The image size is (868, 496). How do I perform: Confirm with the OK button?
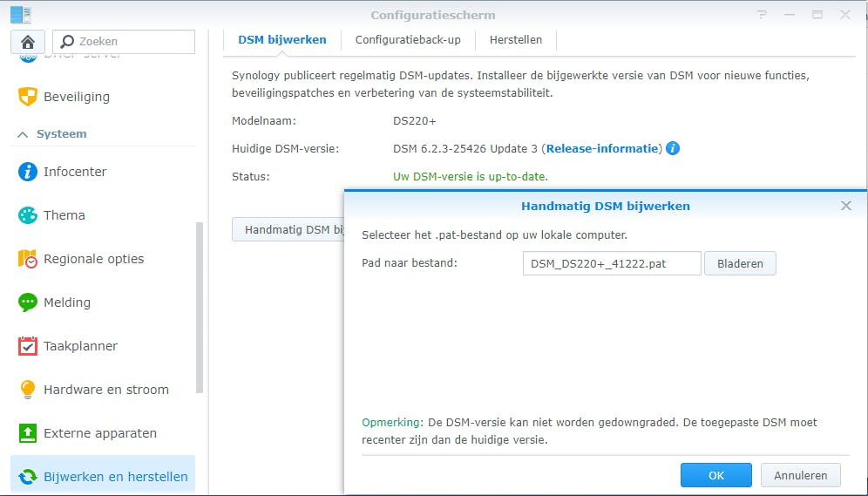716,476
